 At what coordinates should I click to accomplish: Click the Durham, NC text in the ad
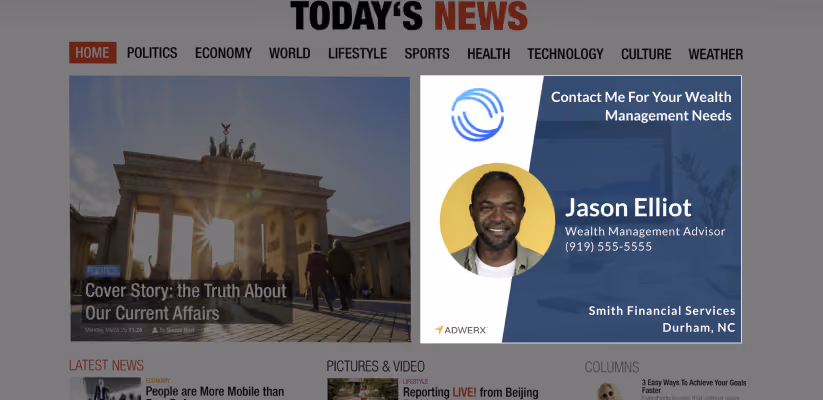(x=699, y=328)
